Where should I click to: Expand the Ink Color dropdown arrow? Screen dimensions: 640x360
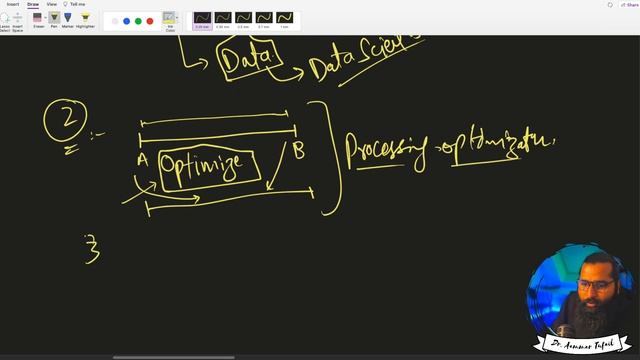[177, 18]
